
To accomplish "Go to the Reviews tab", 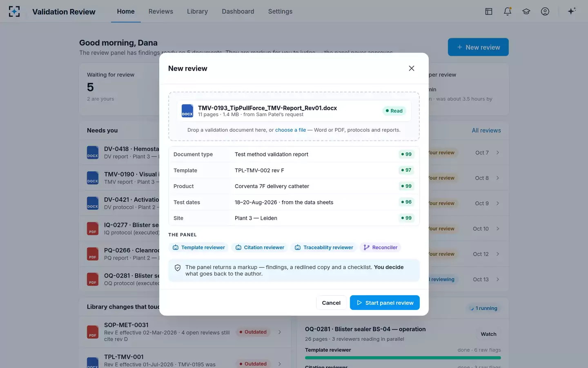I will (x=161, y=11).
